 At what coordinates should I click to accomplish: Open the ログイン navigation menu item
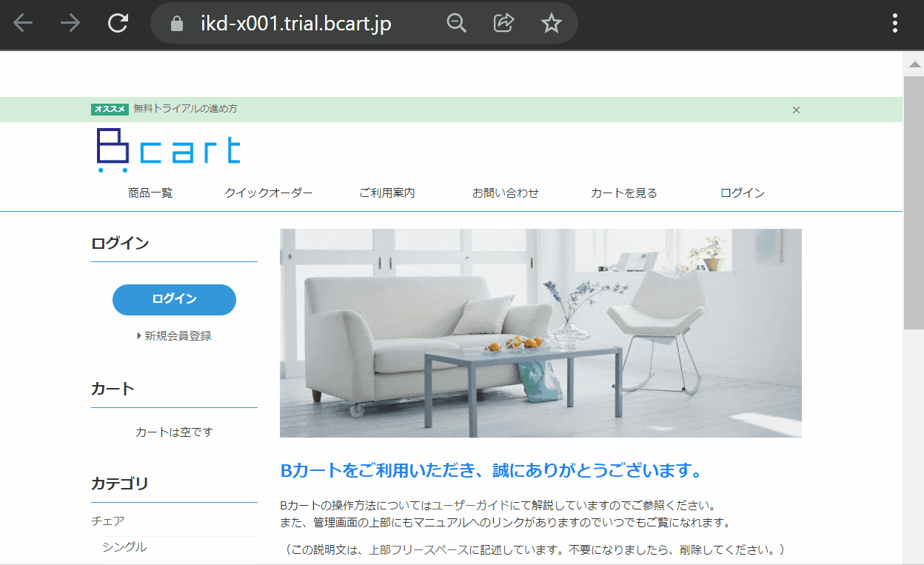[743, 193]
